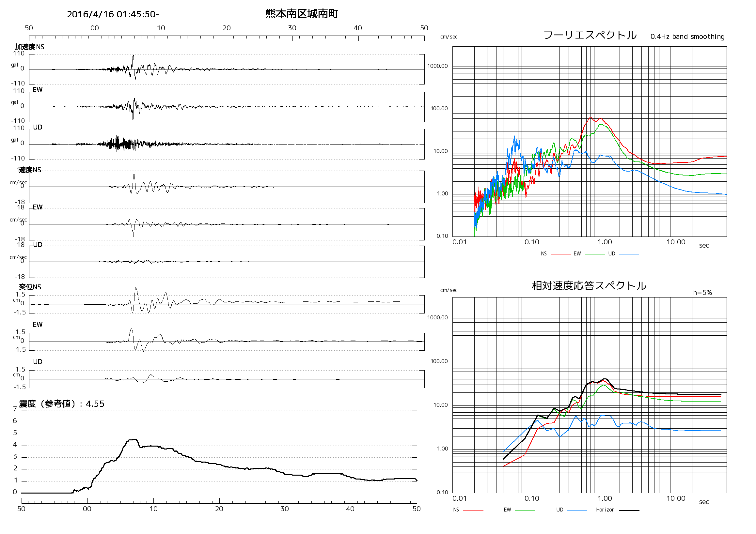Click the 1000.00 label on Fourier spectrum axis

(437, 66)
